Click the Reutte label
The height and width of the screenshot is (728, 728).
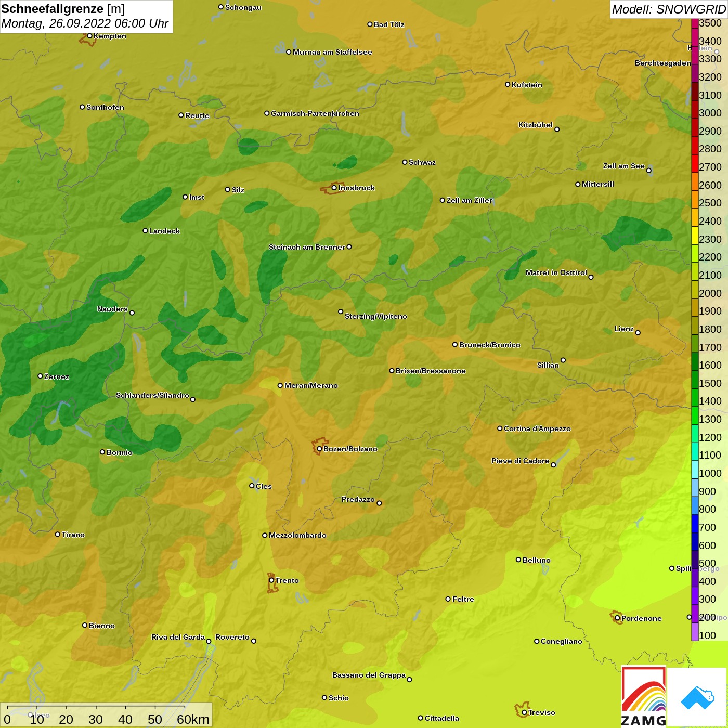coord(197,115)
